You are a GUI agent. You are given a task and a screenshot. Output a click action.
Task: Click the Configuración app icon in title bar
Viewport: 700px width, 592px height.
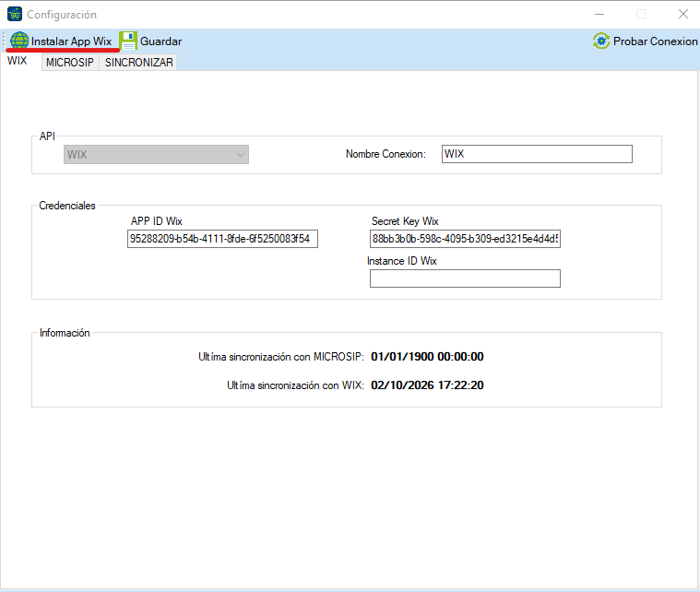15,14
